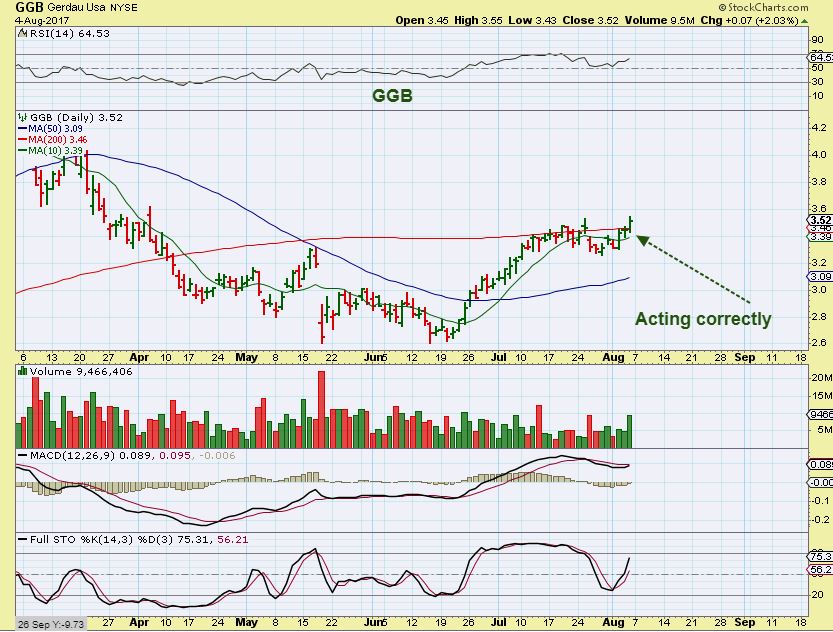The image size is (833, 632).
Task: Click the 'MACD(12,26,9) 0.089' legend text
Action: (90, 456)
